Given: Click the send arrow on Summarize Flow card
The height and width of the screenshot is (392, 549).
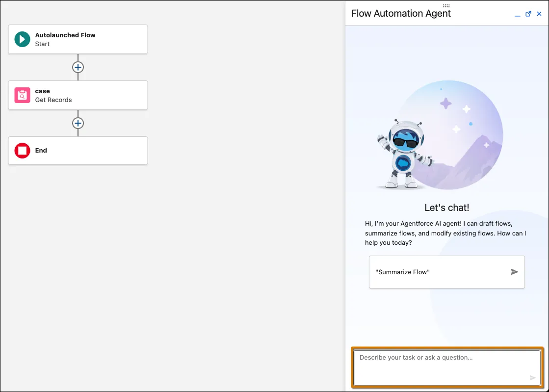Looking at the screenshot, I should tap(514, 271).
